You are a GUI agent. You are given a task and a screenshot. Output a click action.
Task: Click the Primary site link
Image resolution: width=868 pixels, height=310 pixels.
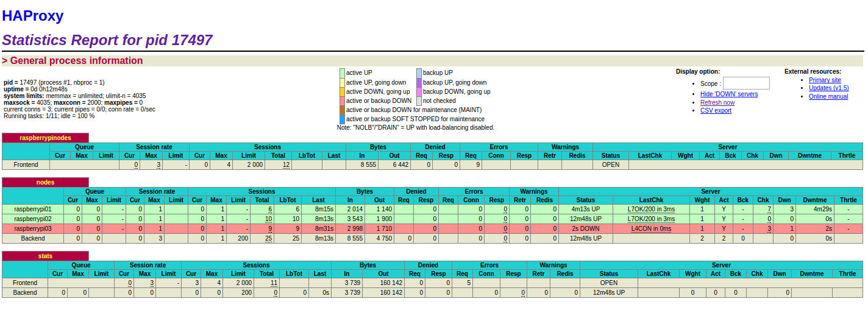point(825,80)
